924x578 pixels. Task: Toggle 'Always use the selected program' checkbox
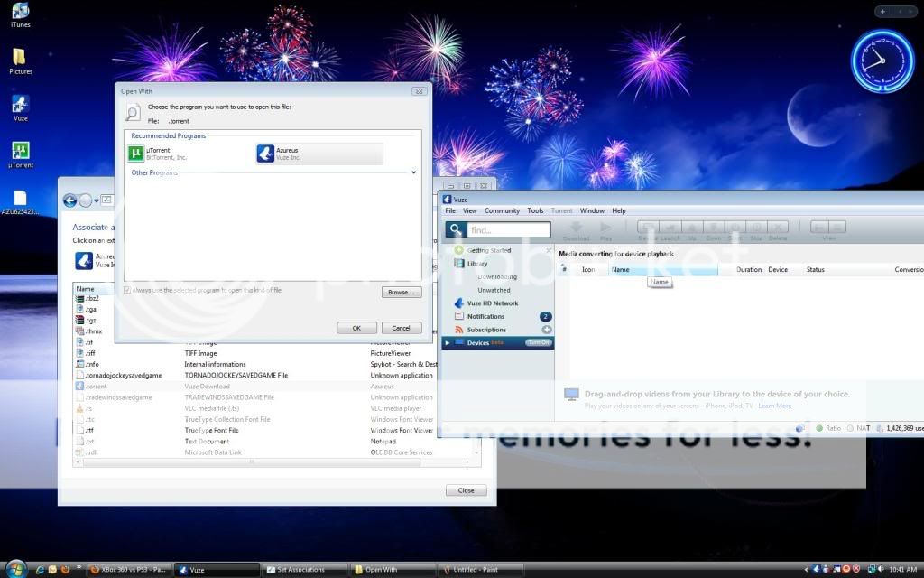tap(127, 290)
